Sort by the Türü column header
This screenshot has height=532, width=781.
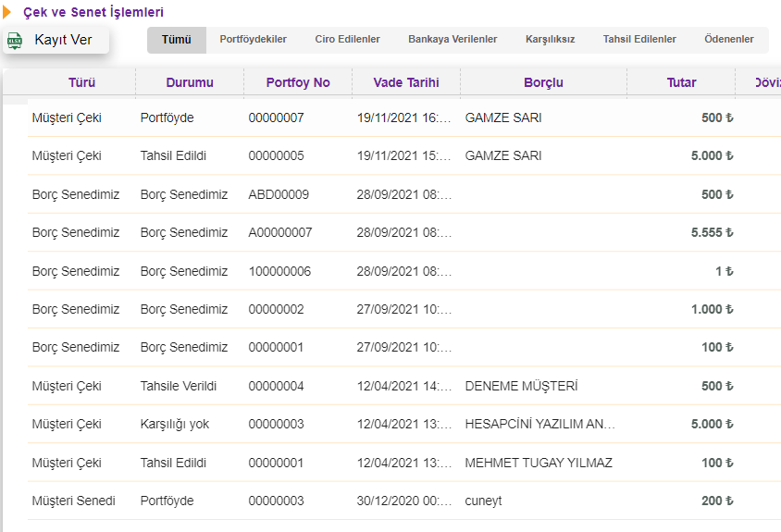click(x=81, y=82)
